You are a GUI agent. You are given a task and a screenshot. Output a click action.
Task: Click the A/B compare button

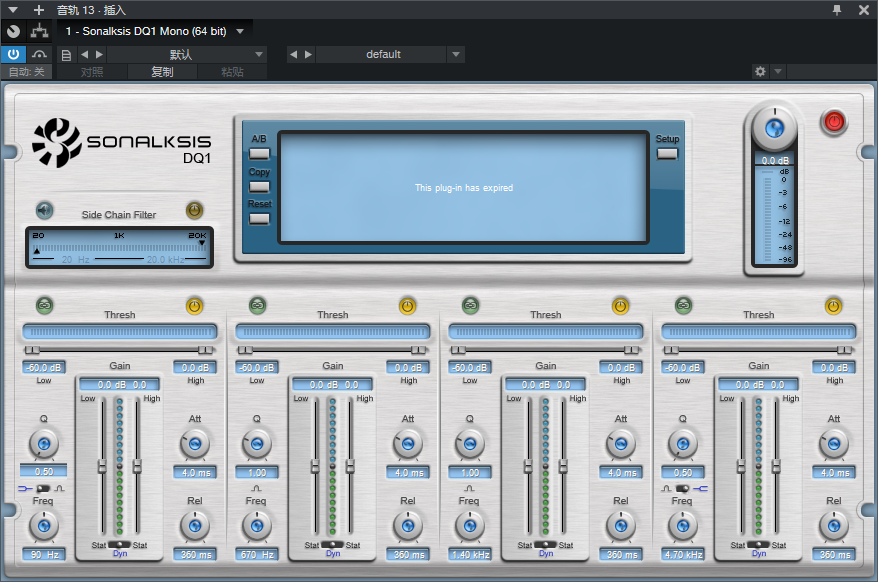[259, 153]
